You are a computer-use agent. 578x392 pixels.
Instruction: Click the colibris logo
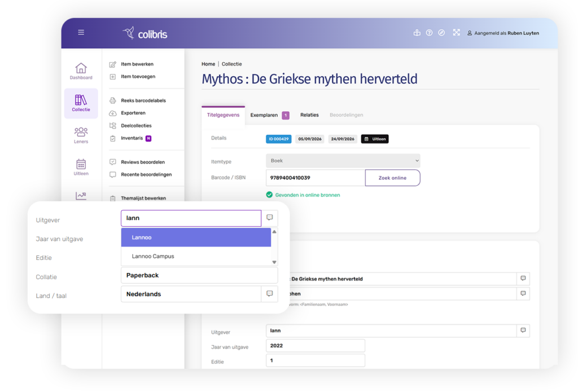coord(145,33)
